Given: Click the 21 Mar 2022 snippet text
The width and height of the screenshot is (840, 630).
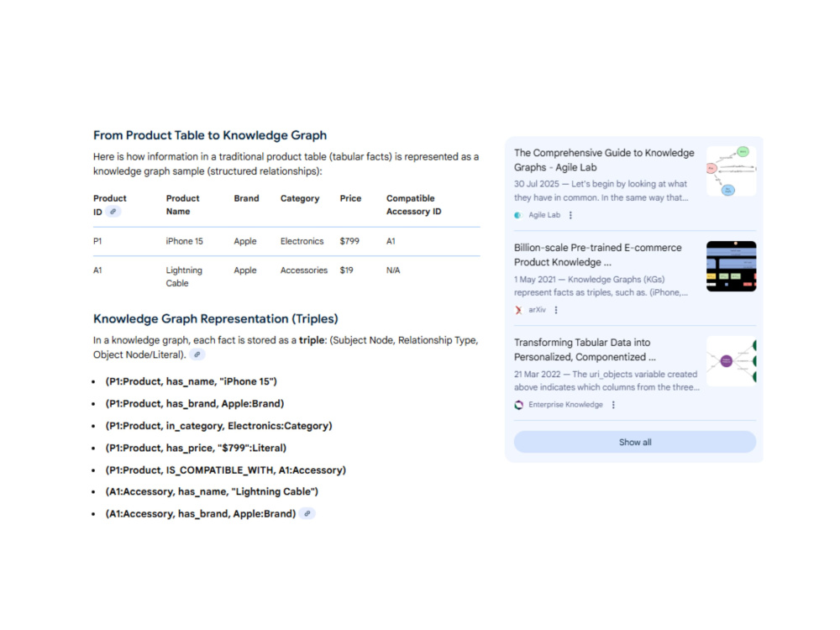Looking at the screenshot, I should pyautogui.click(x=606, y=381).
